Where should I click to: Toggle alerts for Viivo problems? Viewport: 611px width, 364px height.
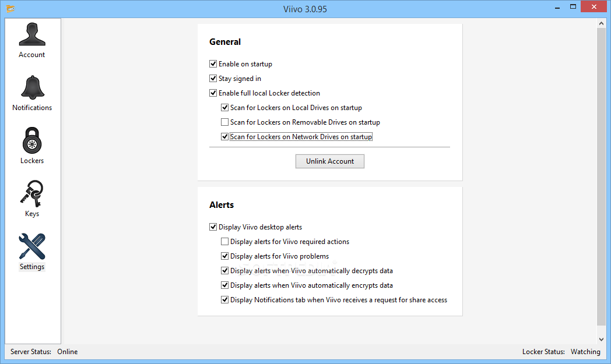click(x=225, y=256)
